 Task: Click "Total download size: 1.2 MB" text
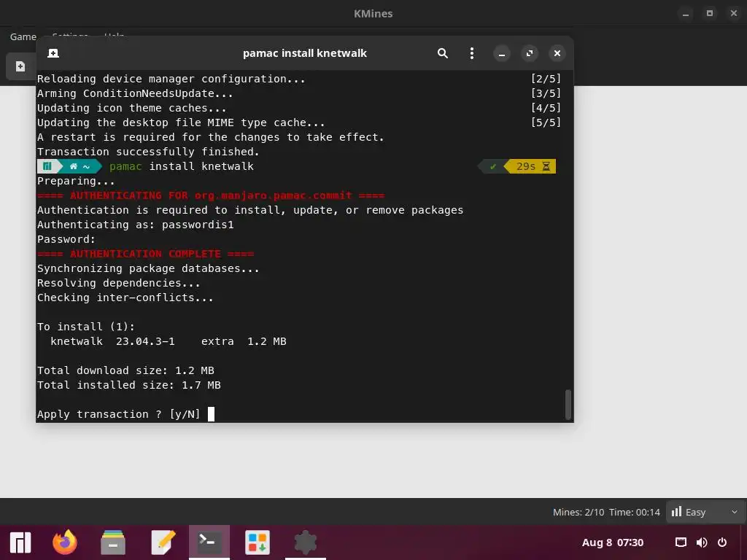point(125,370)
